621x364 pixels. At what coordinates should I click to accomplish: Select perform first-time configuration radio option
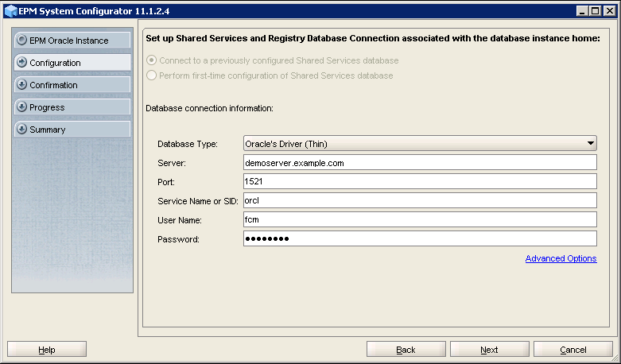coord(153,76)
